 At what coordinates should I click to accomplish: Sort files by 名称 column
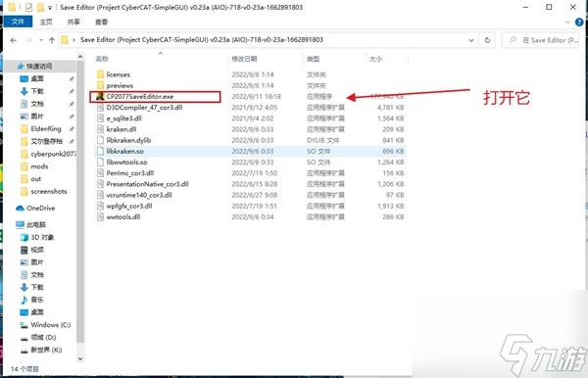click(x=102, y=59)
